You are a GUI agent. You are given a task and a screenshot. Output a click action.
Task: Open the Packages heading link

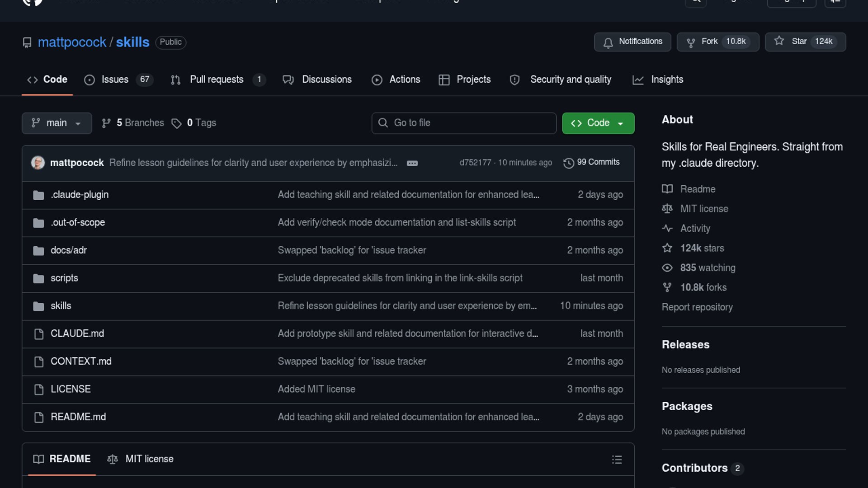click(687, 407)
